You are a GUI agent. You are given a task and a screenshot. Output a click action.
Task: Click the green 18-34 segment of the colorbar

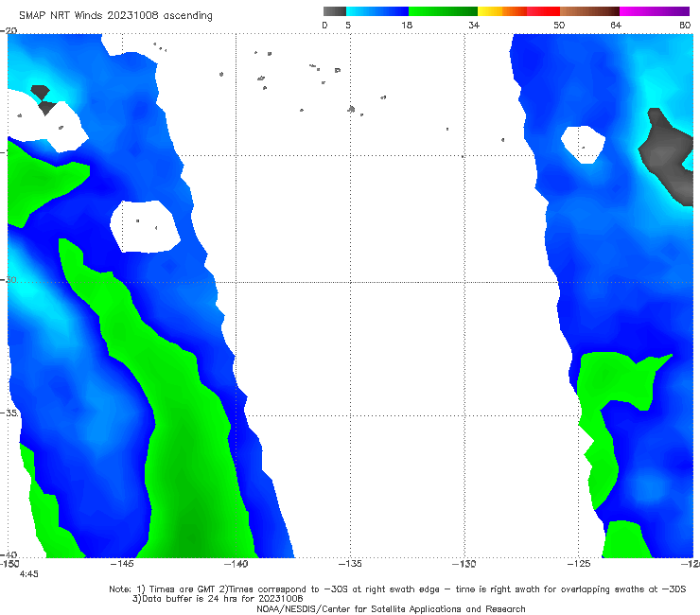tap(444, 11)
